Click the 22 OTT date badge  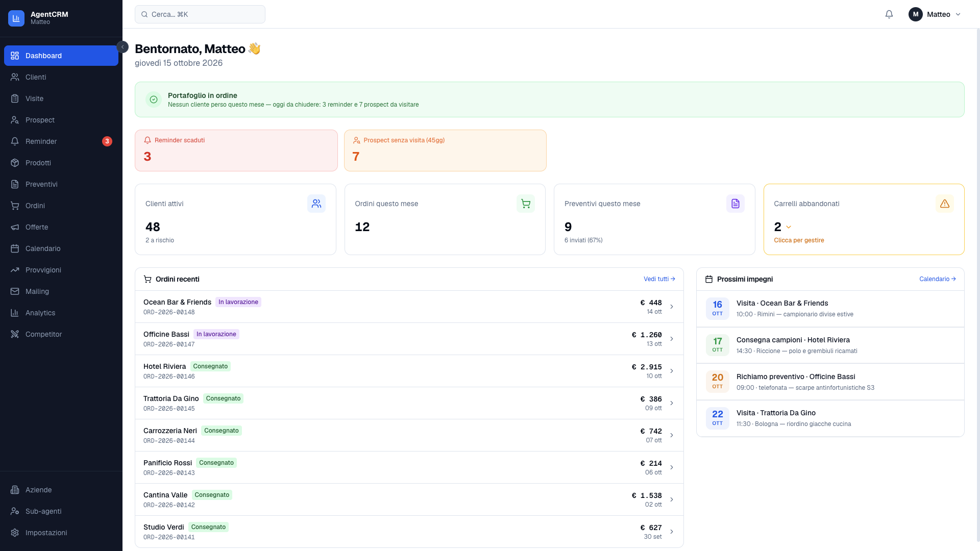pos(718,418)
